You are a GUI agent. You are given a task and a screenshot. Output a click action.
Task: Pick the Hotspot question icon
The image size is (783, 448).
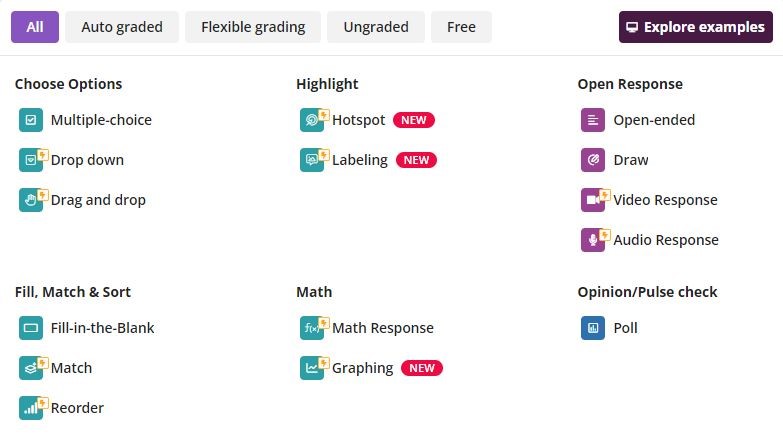(x=312, y=120)
